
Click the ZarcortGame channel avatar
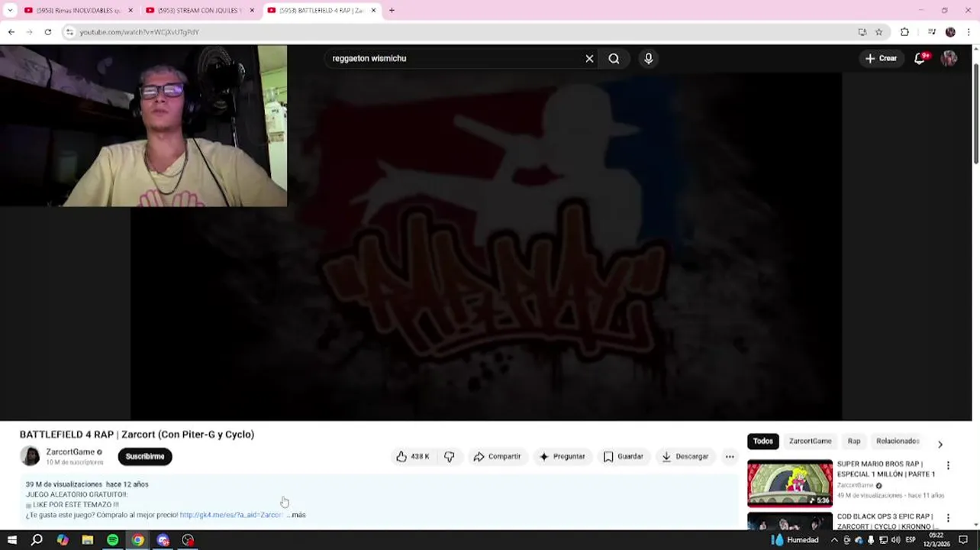[30, 456]
